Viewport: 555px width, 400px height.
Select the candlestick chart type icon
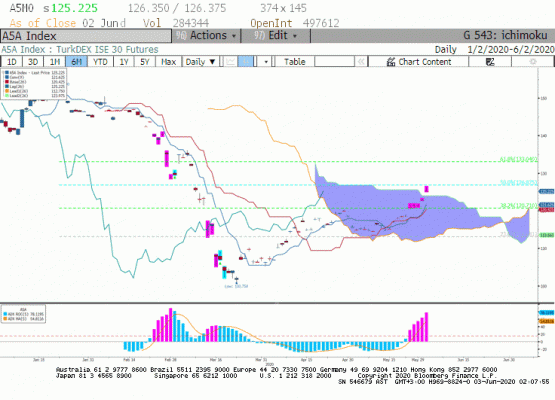[x=245, y=62]
